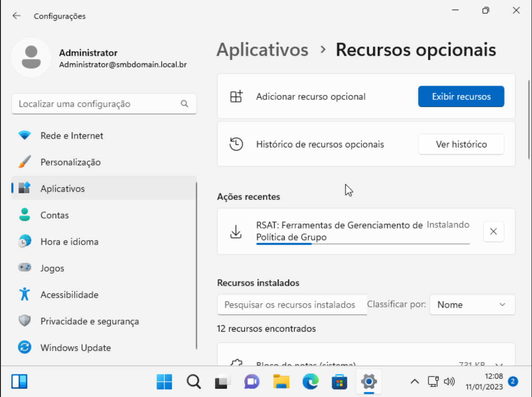Screen dimensions: 532x397
Task: Click the RSAT download arrow icon
Action: pos(236,232)
